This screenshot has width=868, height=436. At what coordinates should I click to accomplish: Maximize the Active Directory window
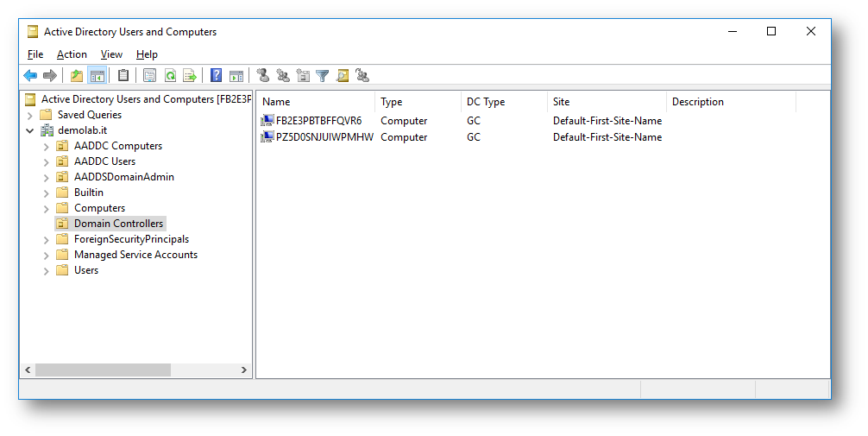coord(771,32)
